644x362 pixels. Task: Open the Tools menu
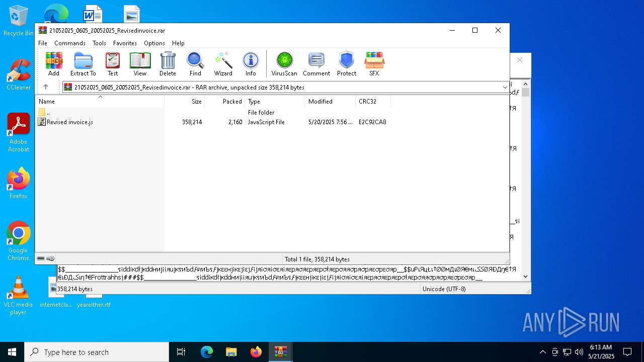(x=99, y=43)
